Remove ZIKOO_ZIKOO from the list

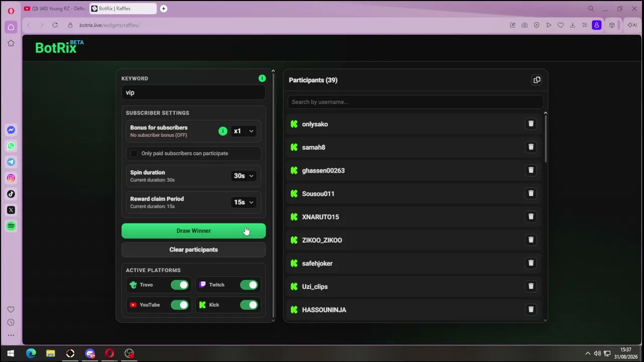531,239
